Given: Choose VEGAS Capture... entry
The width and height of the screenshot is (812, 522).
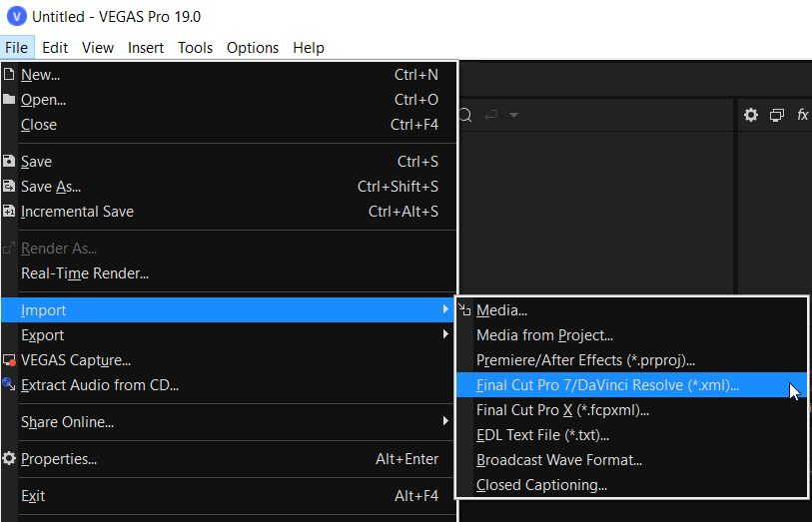Looking at the screenshot, I should pyautogui.click(x=229, y=359).
